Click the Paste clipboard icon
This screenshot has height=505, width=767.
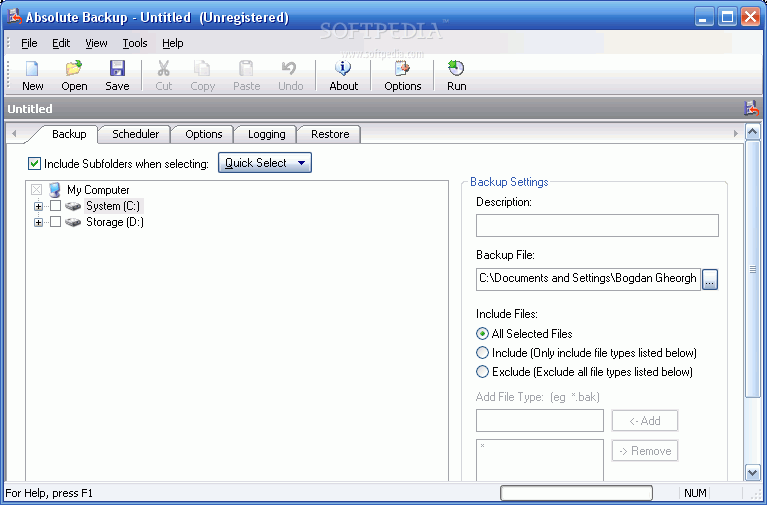coord(246,69)
